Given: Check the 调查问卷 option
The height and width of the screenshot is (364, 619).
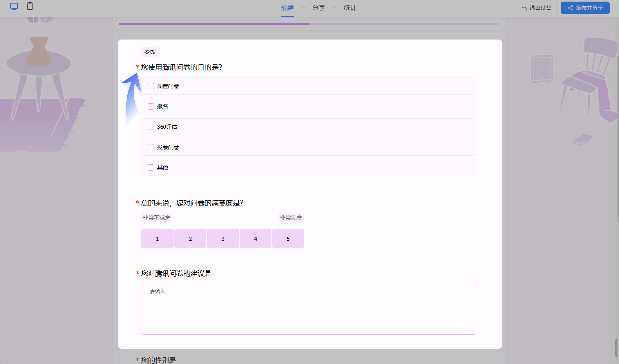Looking at the screenshot, I should [151, 86].
